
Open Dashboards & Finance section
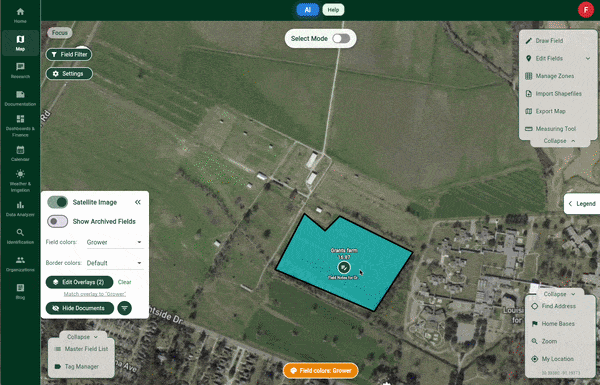point(20,126)
